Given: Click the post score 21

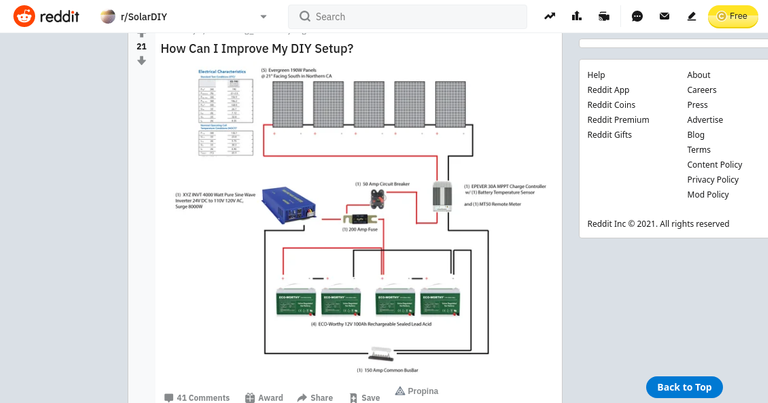Looking at the screenshot, I should [x=142, y=47].
